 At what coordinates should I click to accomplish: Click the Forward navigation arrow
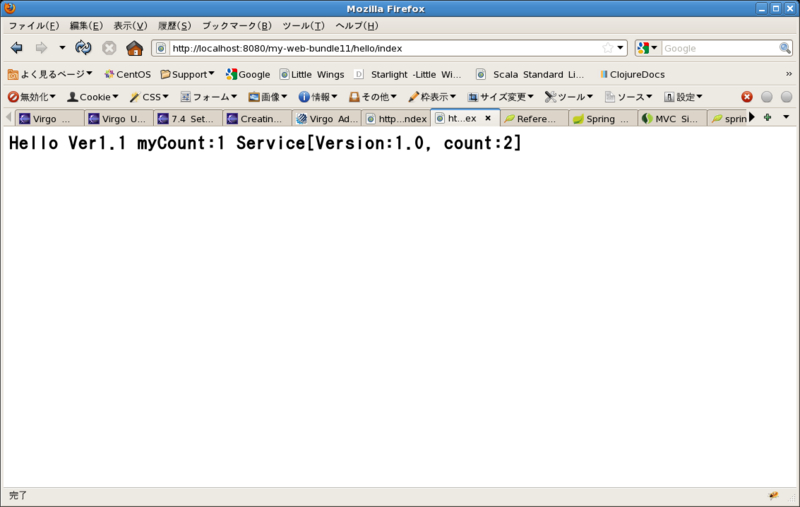(41, 48)
